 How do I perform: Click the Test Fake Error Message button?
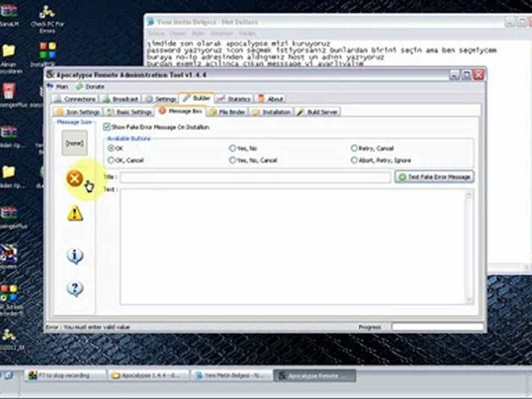pyautogui.click(x=434, y=177)
